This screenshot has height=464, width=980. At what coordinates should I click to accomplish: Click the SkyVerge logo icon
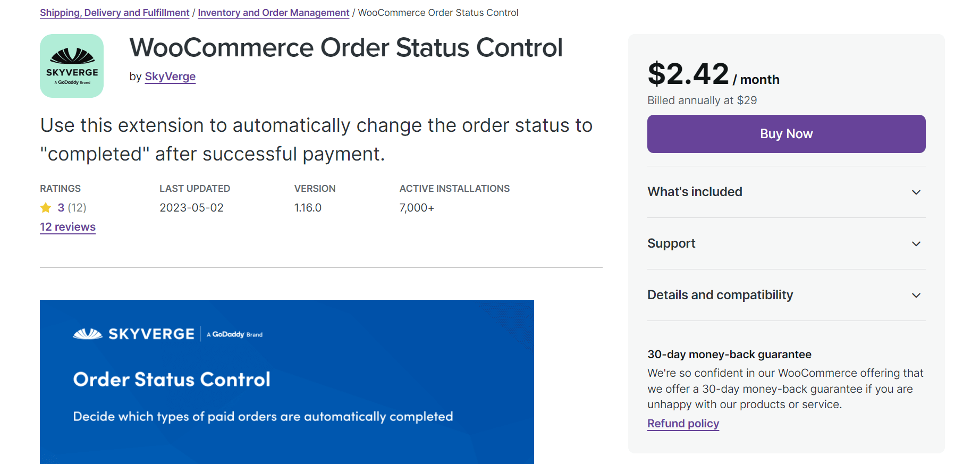point(72,66)
